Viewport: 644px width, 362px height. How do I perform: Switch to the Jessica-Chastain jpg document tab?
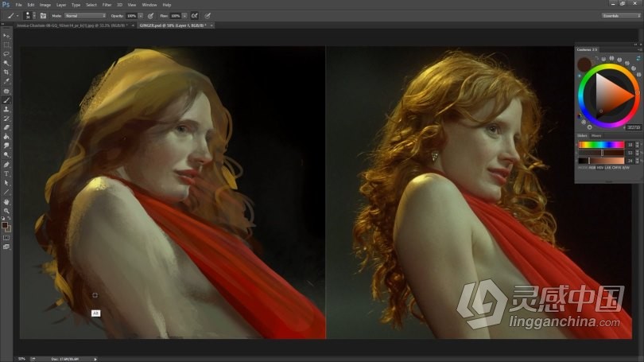72,25
